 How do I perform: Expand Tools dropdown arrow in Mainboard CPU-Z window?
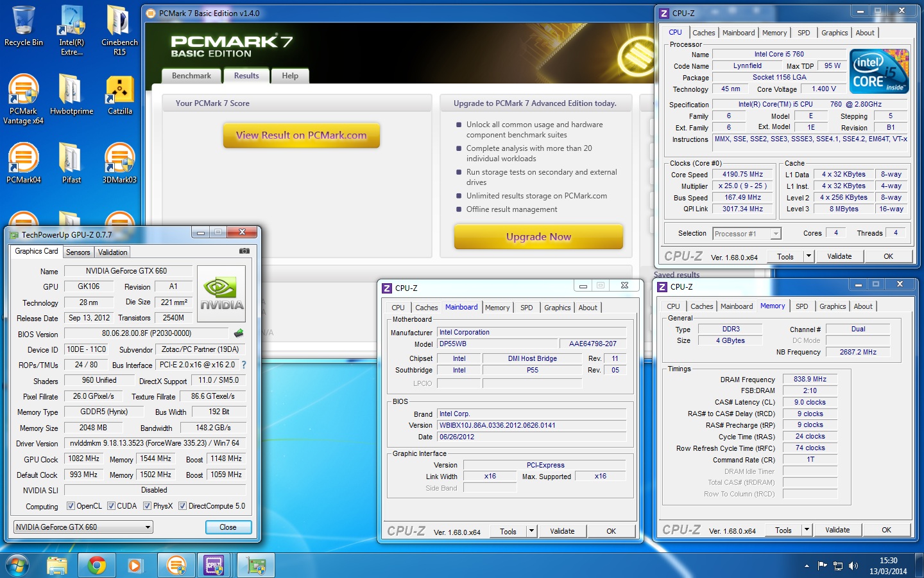[531, 531]
